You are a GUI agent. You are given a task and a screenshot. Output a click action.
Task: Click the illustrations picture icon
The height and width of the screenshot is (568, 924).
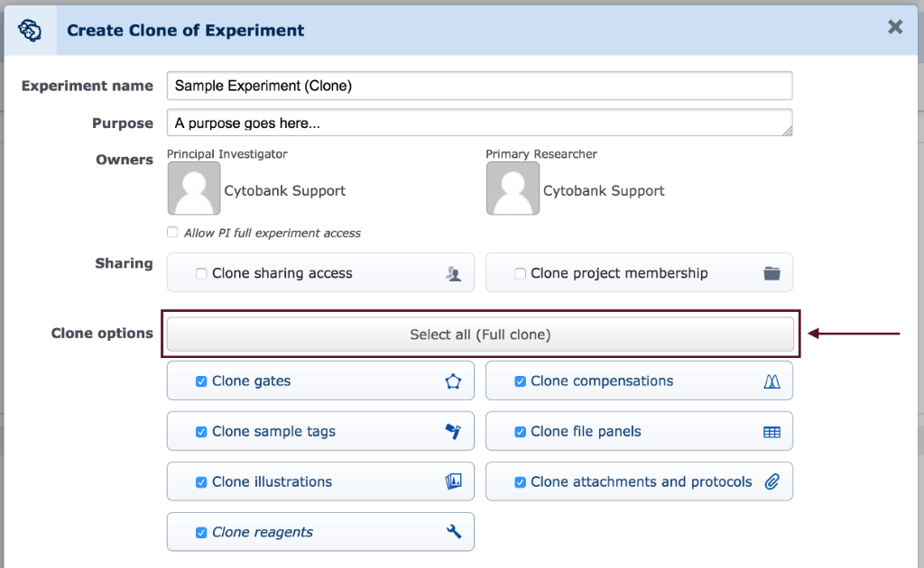point(453,481)
